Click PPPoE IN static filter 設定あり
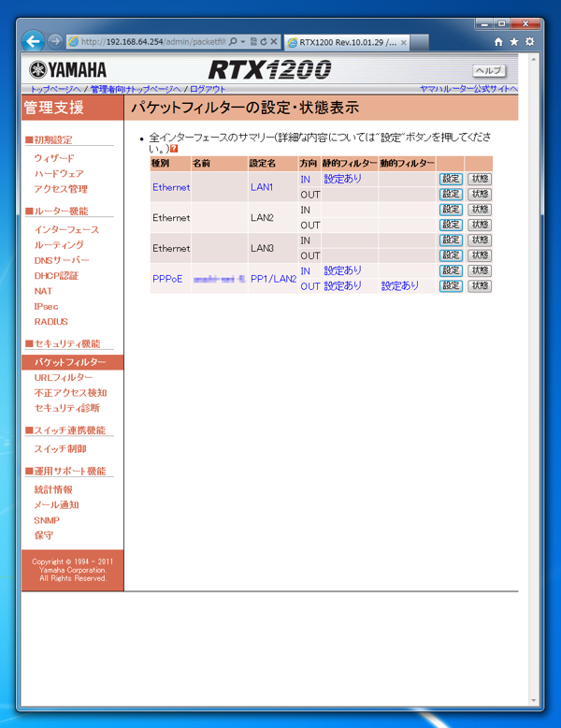 point(342,270)
